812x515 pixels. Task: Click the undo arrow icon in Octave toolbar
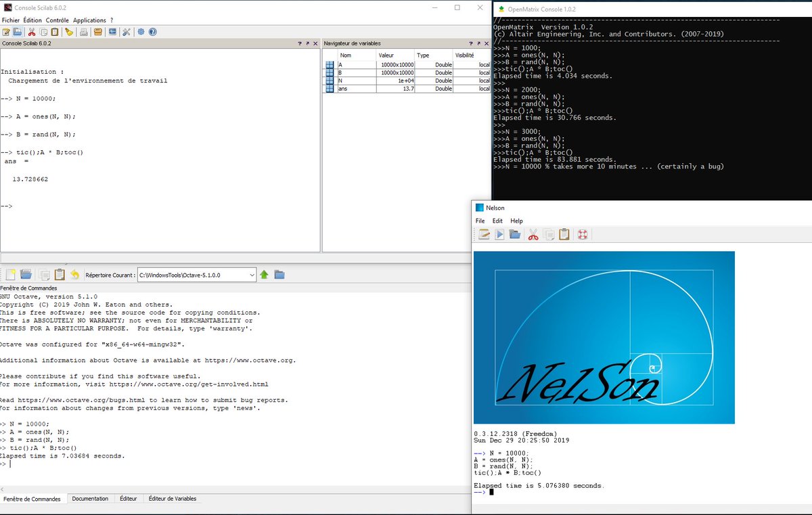[x=74, y=274]
